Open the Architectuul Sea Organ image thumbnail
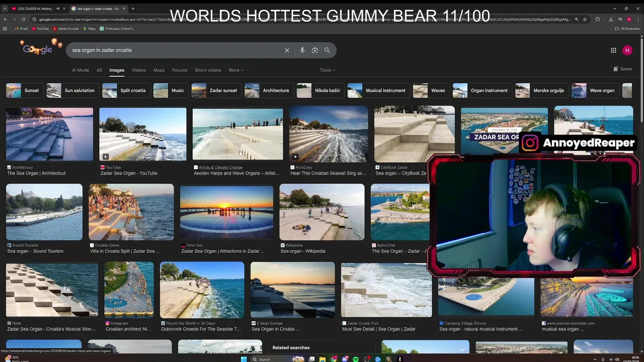644x362 pixels. pos(49,134)
